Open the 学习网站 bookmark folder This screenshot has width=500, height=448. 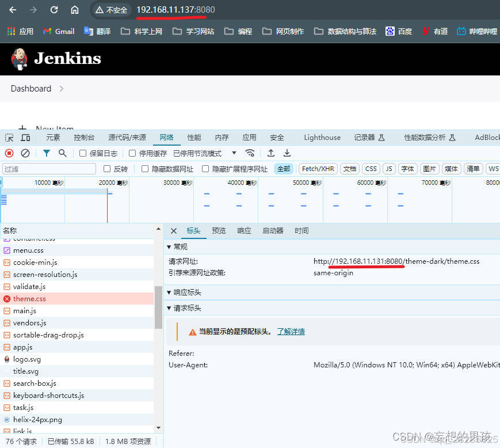point(193,31)
